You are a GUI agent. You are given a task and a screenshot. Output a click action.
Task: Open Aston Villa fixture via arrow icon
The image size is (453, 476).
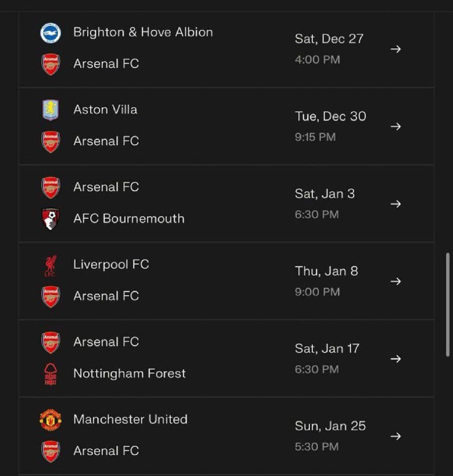(395, 126)
